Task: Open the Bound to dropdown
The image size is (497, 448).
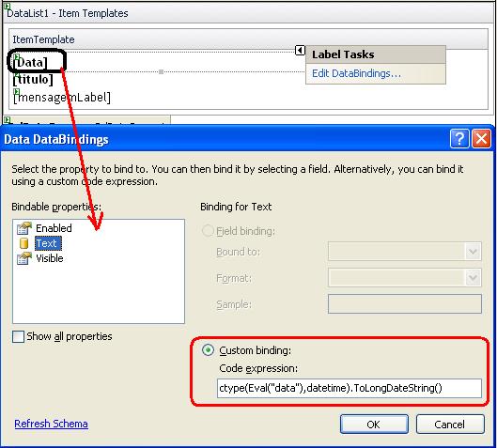Action: tap(473, 252)
